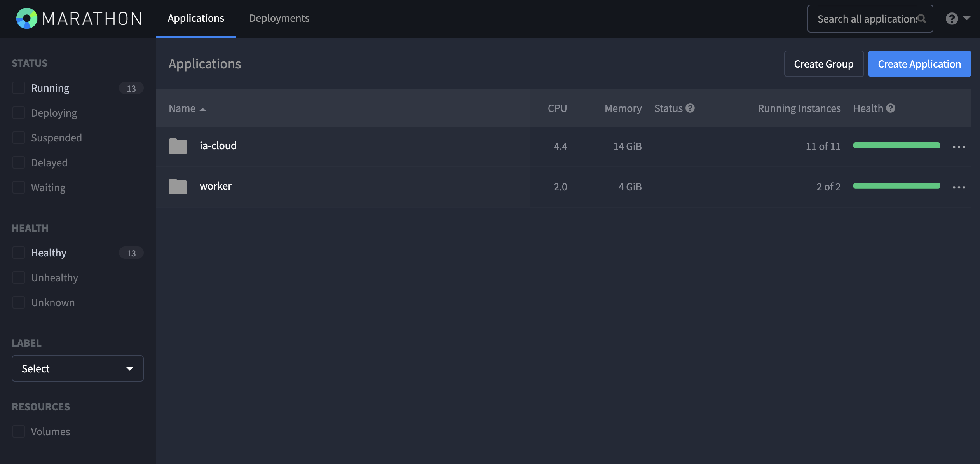Enable the Healthy health filter

point(19,253)
